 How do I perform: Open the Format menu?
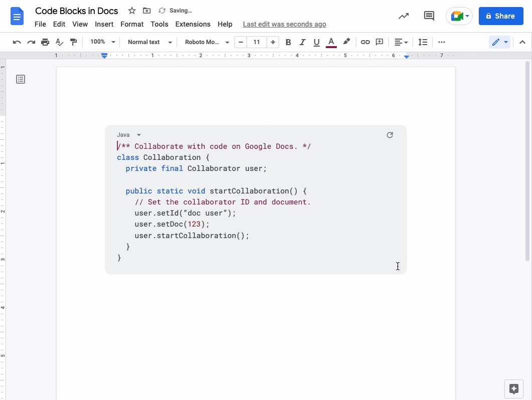tap(132, 24)
